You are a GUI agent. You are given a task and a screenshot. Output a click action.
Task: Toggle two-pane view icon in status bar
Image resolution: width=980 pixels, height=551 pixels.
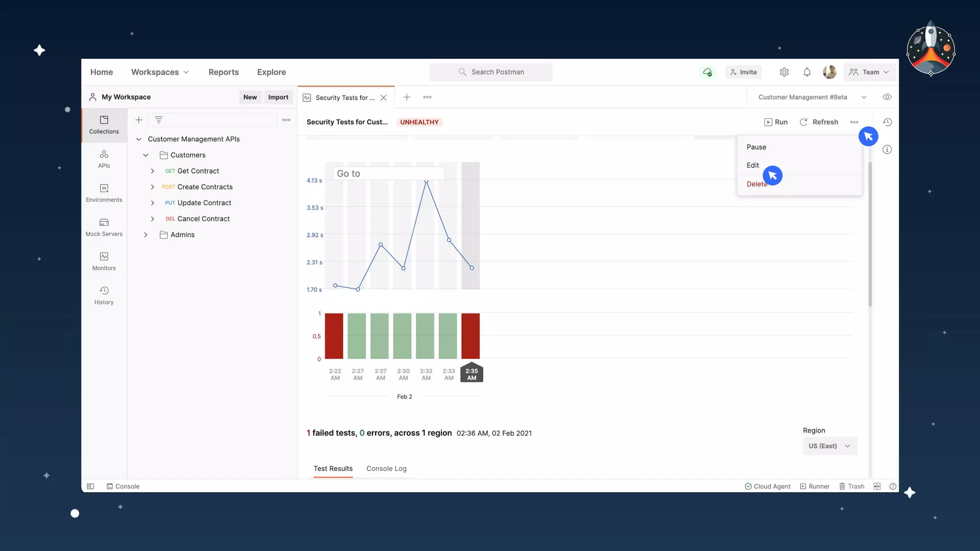click(877, 486)
